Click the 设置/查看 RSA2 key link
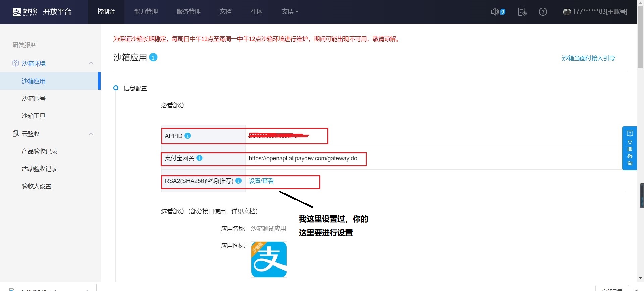The image size is (644, 291). point(261,181)
